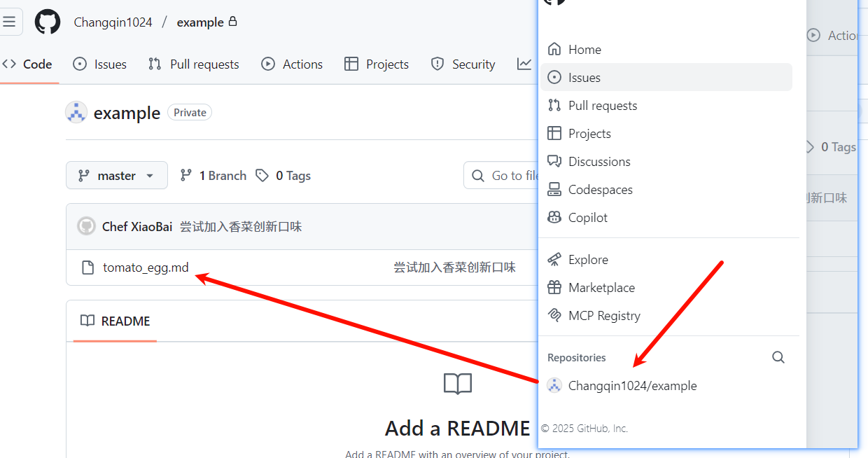Open latest commit message next to Chef XiaoBai

[x=241, y=227]
